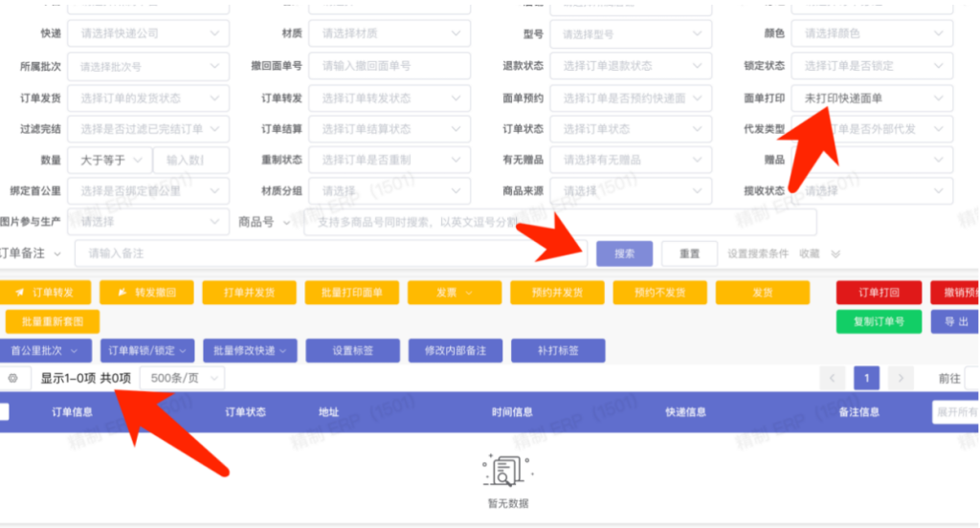Click the 设置搜索条件 link
Viewport: 980px width, 528px height.
757,254
